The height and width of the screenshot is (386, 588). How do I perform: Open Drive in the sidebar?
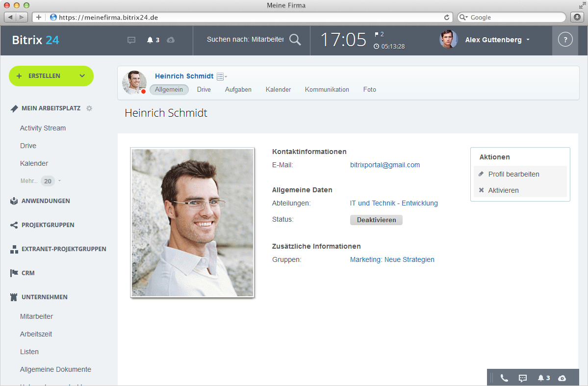point(28,146)
